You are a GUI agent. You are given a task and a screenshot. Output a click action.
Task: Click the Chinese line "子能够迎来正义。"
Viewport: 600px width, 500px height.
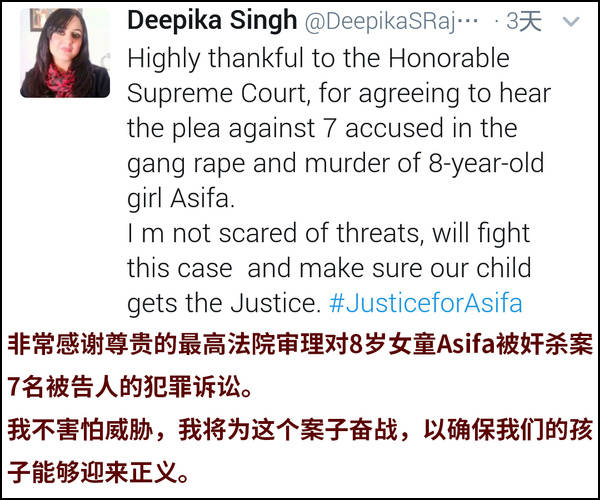coord(99,472)
